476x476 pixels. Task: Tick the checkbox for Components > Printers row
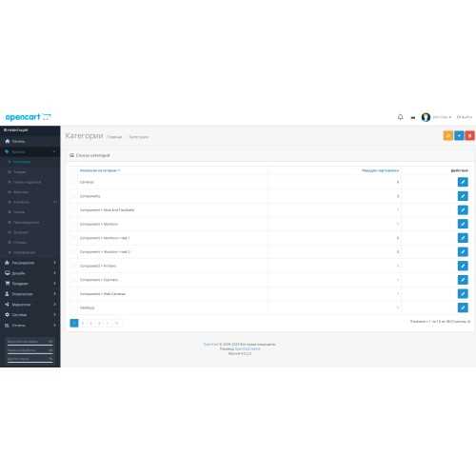(73, 266)
